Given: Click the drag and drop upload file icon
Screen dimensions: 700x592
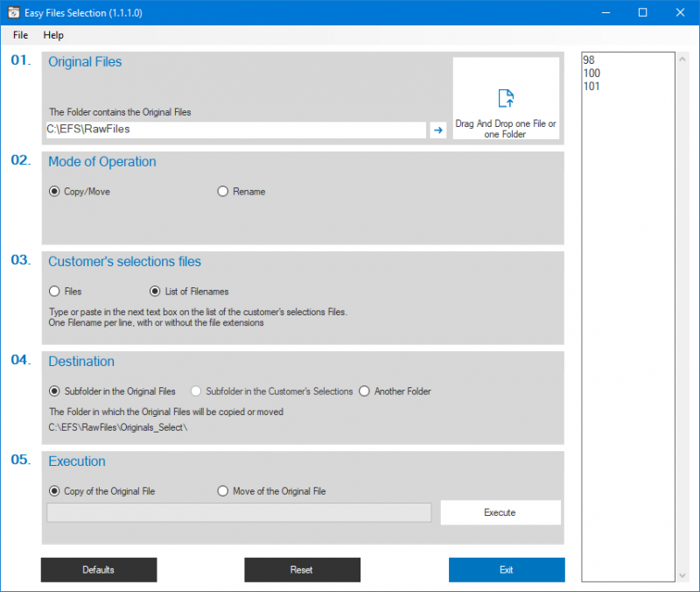Looking at the screenshot, I should tap(506, 97).
